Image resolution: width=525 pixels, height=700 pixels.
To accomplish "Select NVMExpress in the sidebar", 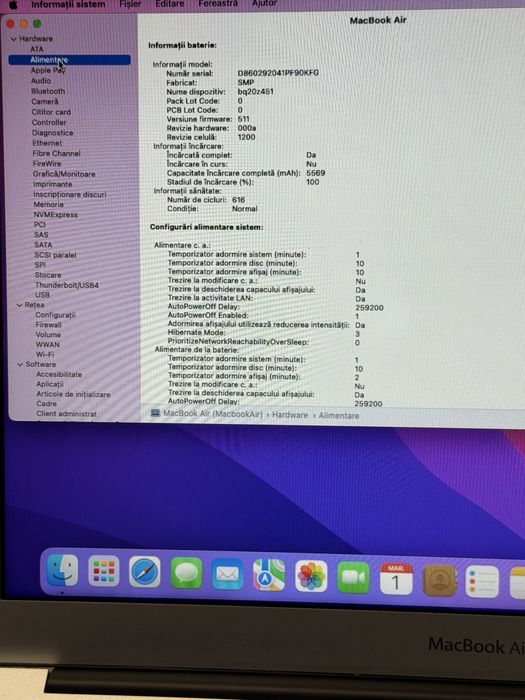I will [x=55, y=214].
